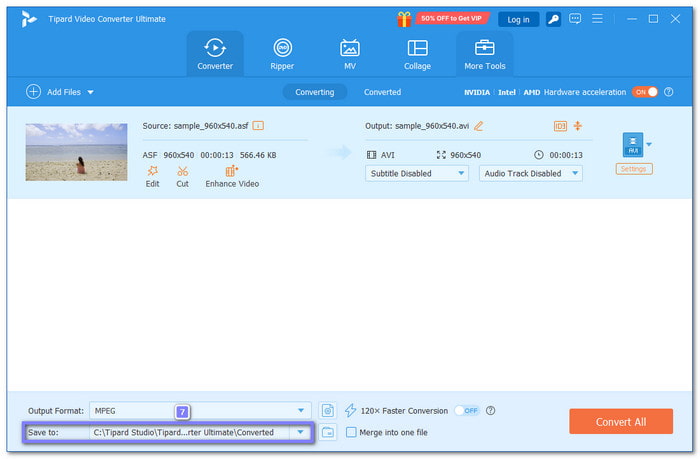Toggle Hardware acceleration switch off
This screenshot has width=700, height=459.
tap(645, 92)
